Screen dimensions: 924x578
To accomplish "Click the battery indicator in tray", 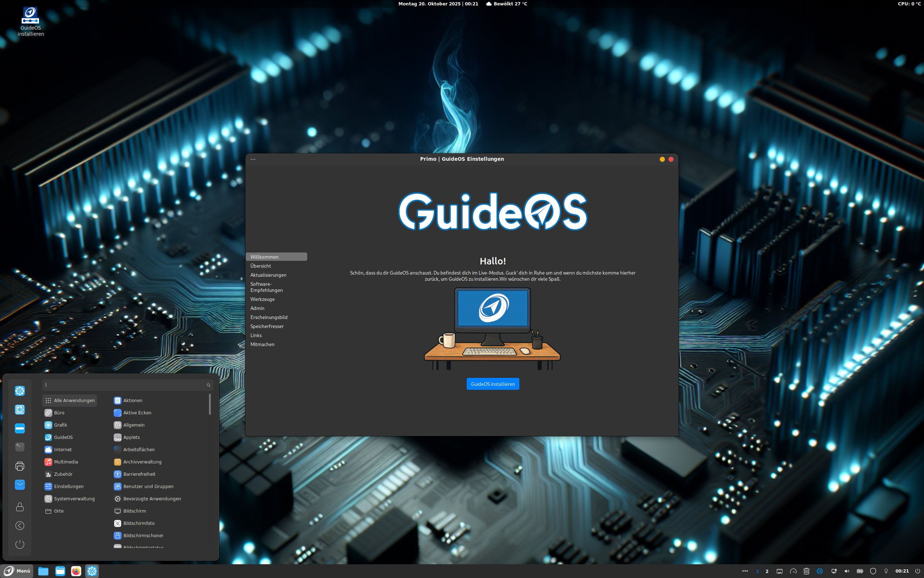I will click(x=860, y=571).
